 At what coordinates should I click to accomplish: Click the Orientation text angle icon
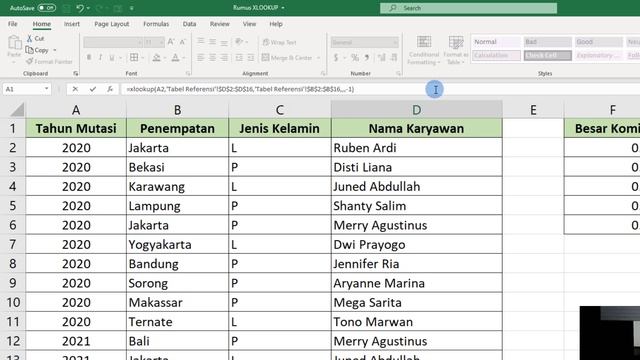pos(239,42)
